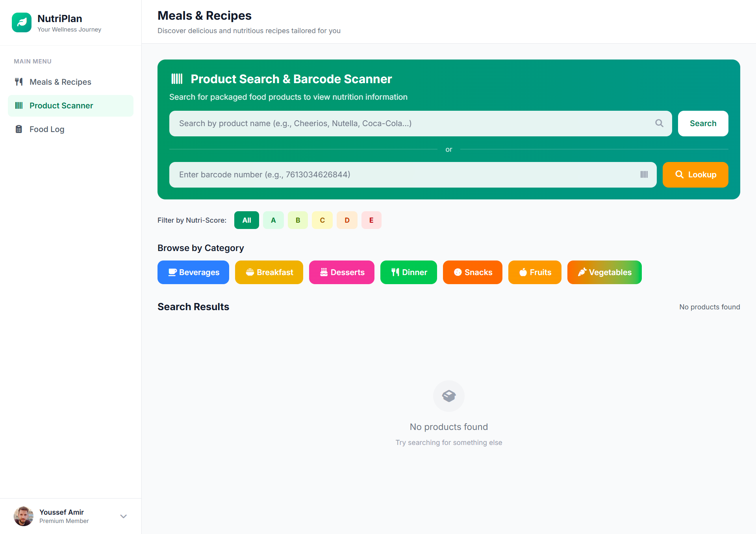Filter by Nutri-Score All

[x=246, y=220]
